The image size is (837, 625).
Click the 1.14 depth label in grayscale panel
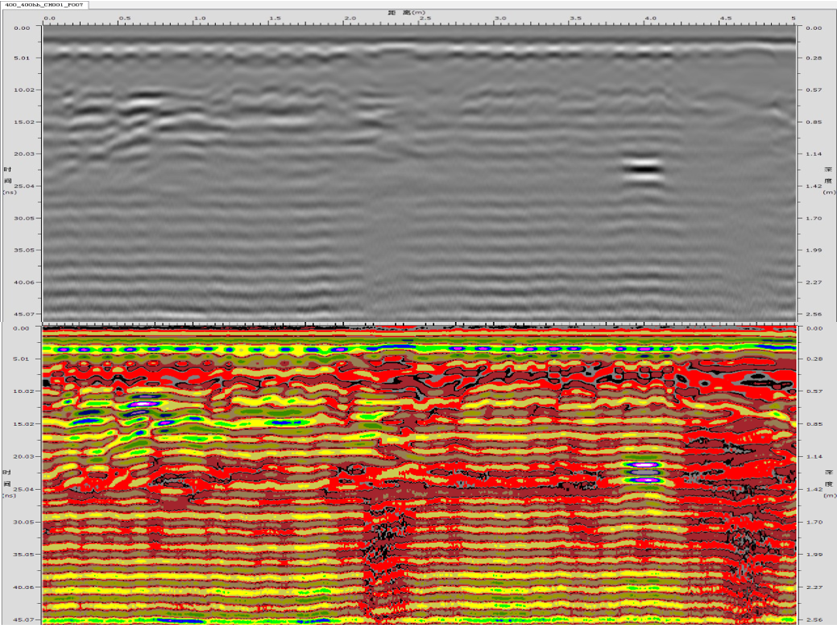(x=814, y=154)
